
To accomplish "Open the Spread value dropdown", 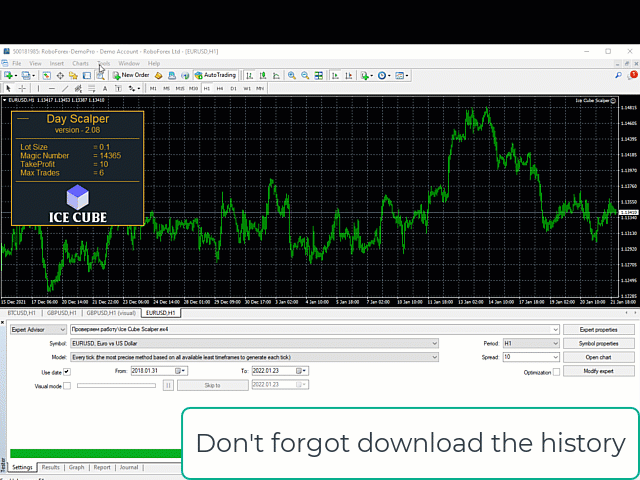I will pos(555,357).
